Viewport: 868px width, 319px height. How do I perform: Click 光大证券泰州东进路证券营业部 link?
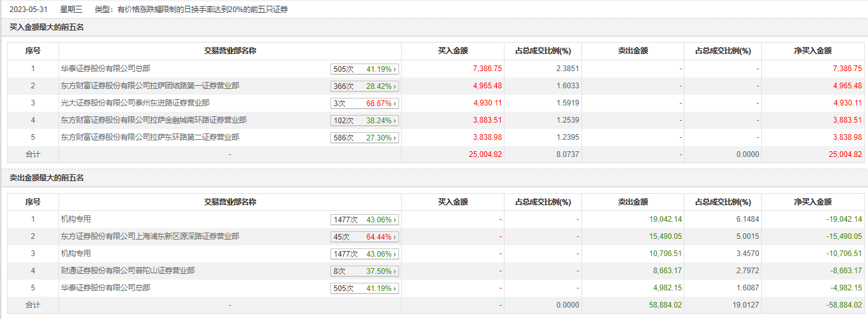135,102
